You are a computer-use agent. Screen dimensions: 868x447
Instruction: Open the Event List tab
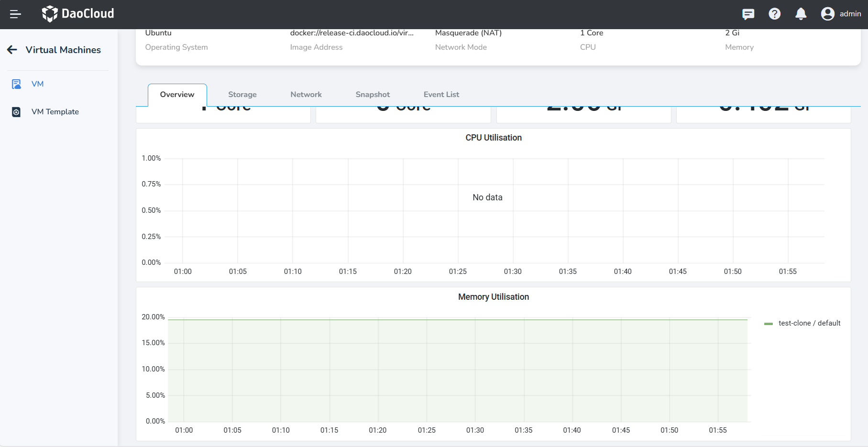coord(441,95)
